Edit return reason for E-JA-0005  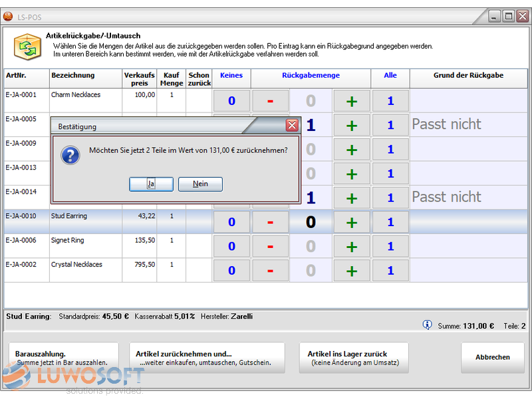[469, 124]
